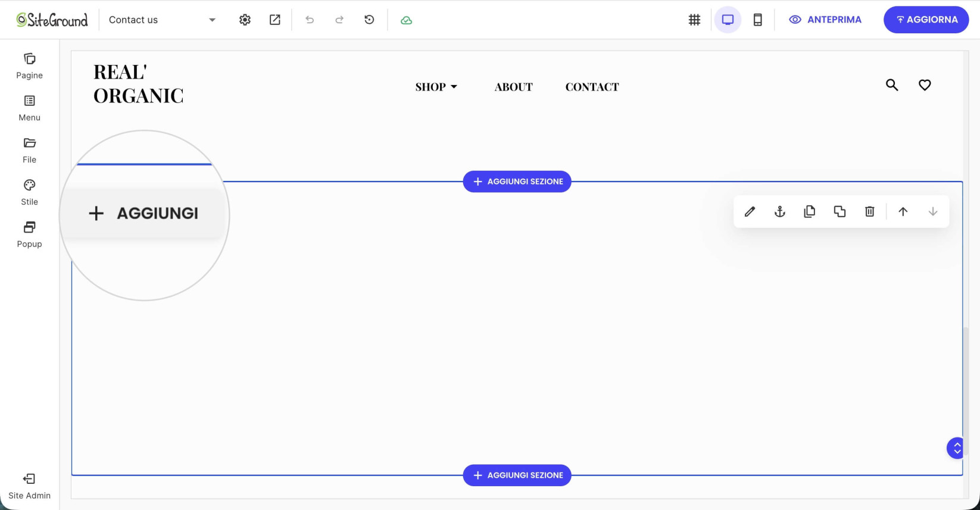Move section up arrow

tap(903, 211)
